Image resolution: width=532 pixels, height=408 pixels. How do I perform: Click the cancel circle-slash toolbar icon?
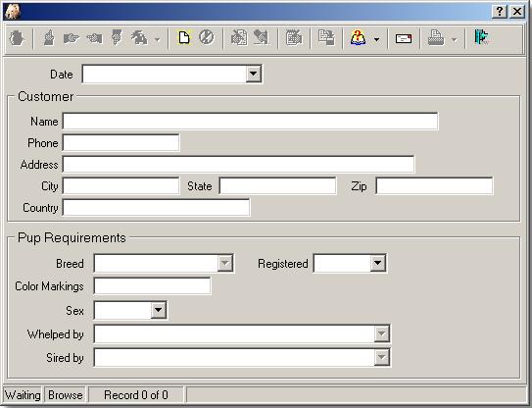[207, 37]
